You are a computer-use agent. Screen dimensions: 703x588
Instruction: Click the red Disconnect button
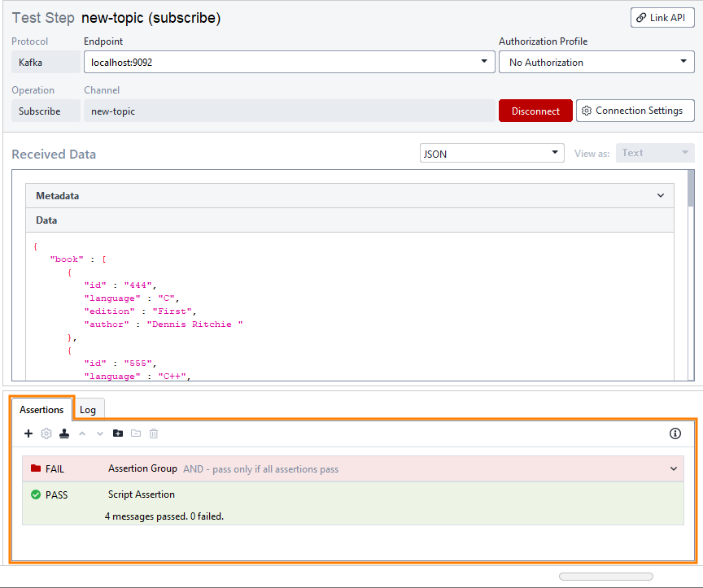(x=535, y=111)
